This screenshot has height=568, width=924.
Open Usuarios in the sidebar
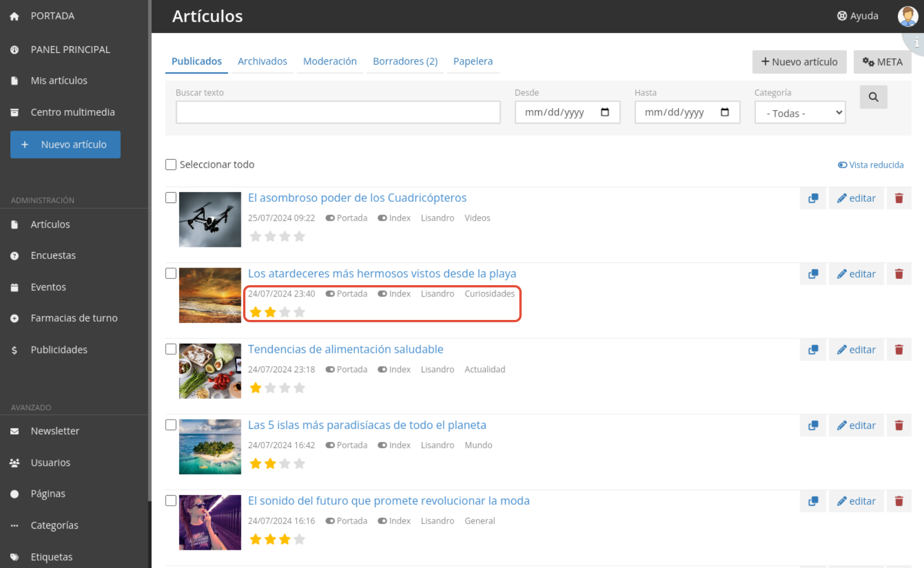[50, 462]
